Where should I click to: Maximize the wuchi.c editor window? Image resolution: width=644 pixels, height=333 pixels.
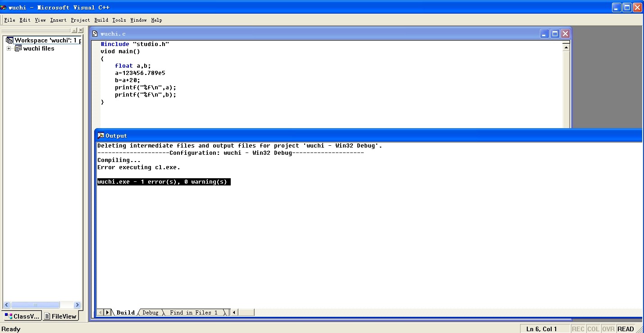tap(555, 34)
